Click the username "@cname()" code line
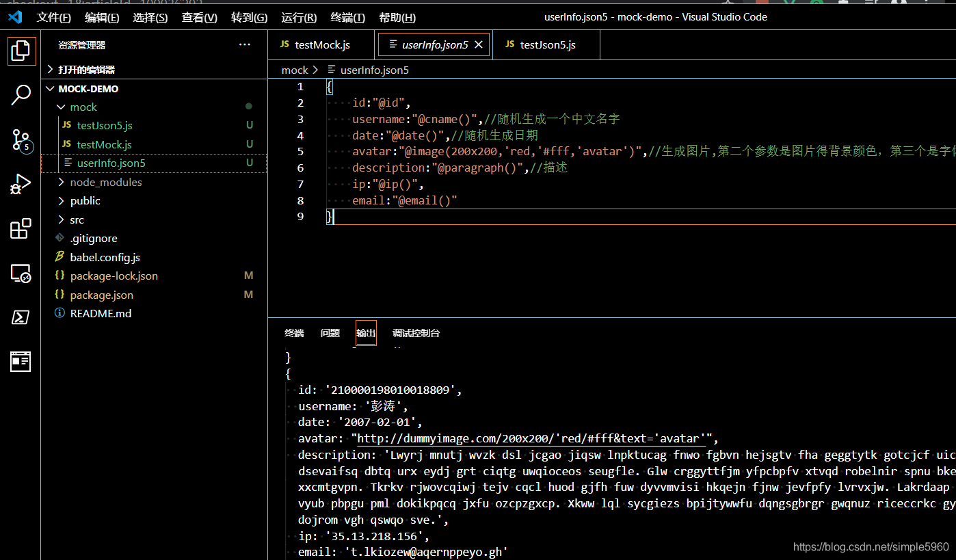Viewport: 956px width, 560px height. (486, 119)
